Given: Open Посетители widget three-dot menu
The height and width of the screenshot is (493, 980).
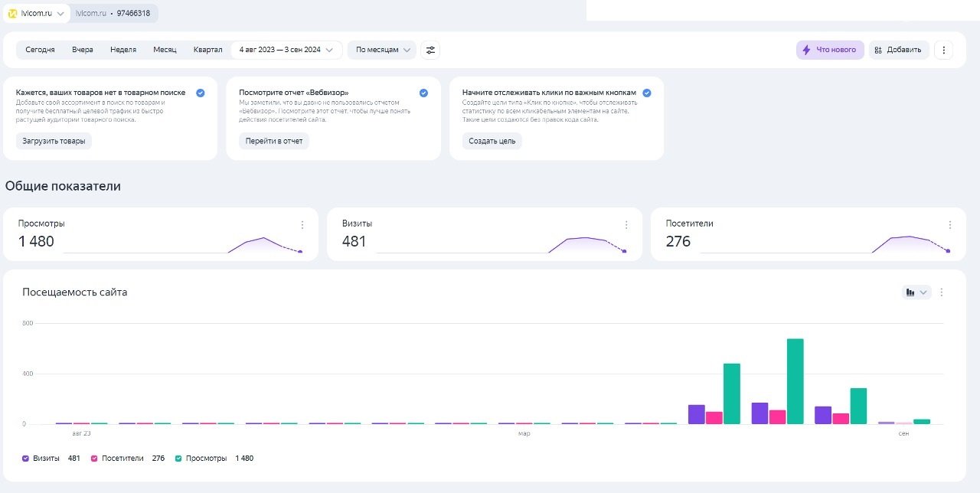Looking at the screenshot, I should 950,225.
